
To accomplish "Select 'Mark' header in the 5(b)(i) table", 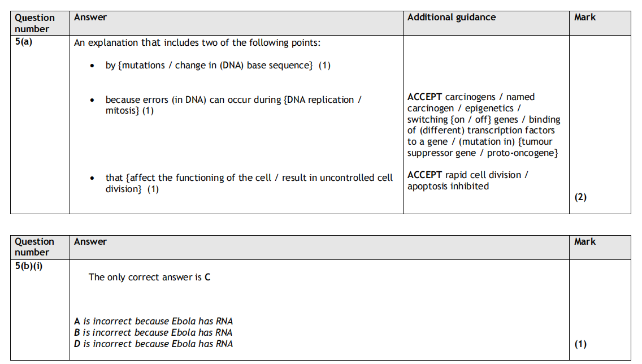I will pyautogui.click(x=585, y=242).
